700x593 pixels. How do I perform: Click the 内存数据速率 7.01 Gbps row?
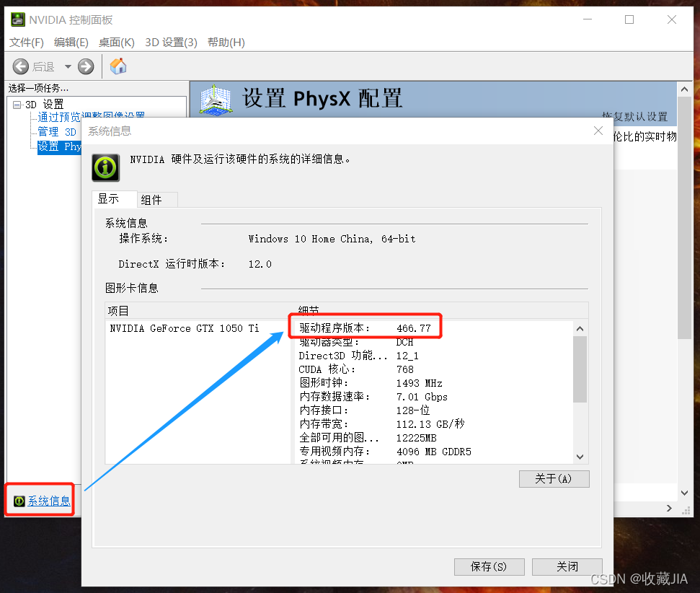pos(373,397)
